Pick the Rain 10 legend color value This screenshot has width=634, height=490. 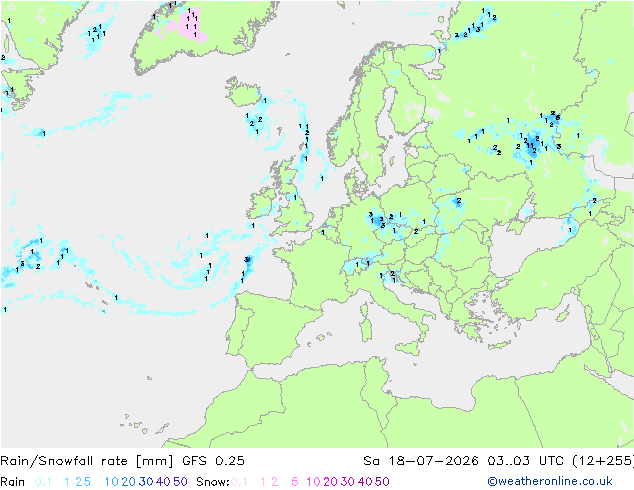coord(112,482)
